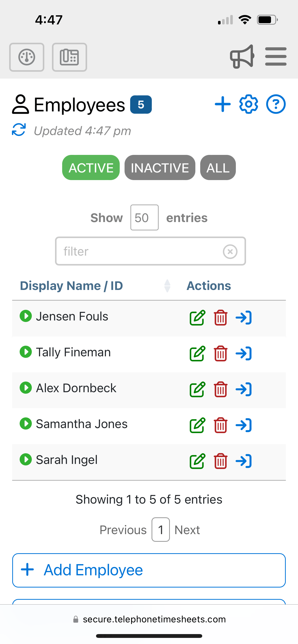Open the help question mark icon
This screenshot has width=298, height=644.
coord(276,104)
